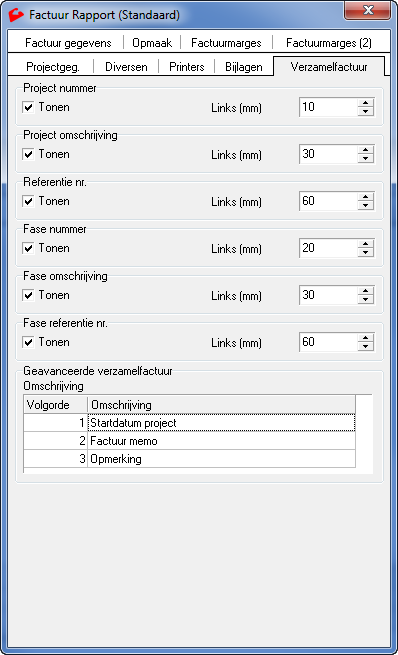
Task: Decrease Fase nummer Links value with down arrow
Action: tap(365, 253)
